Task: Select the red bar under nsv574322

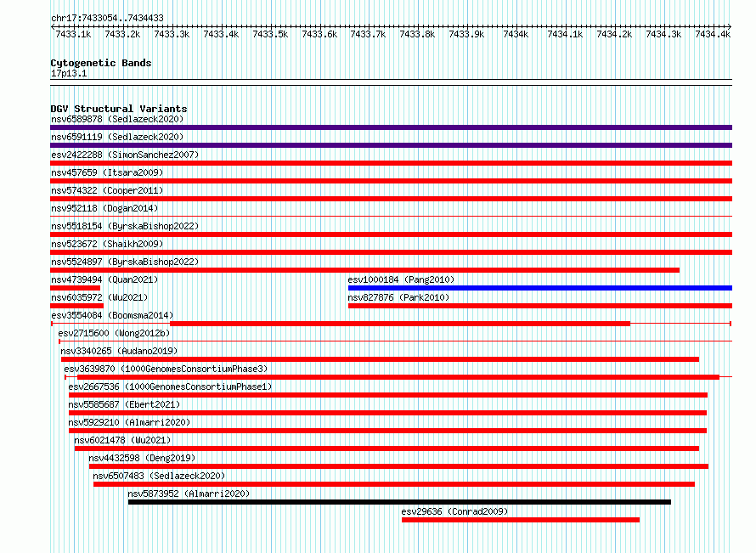Action: tap(391, 199)
